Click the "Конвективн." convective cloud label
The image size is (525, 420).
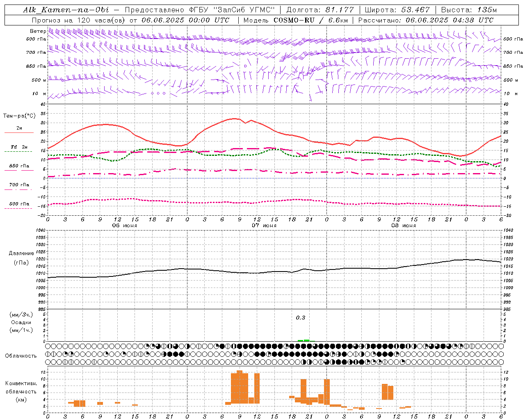[21, 383]
